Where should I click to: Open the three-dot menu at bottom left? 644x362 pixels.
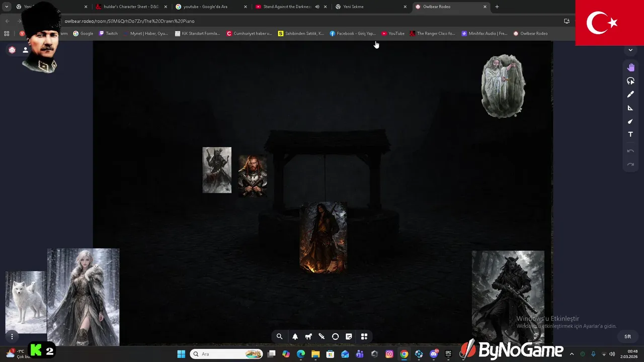pos(12,336)
